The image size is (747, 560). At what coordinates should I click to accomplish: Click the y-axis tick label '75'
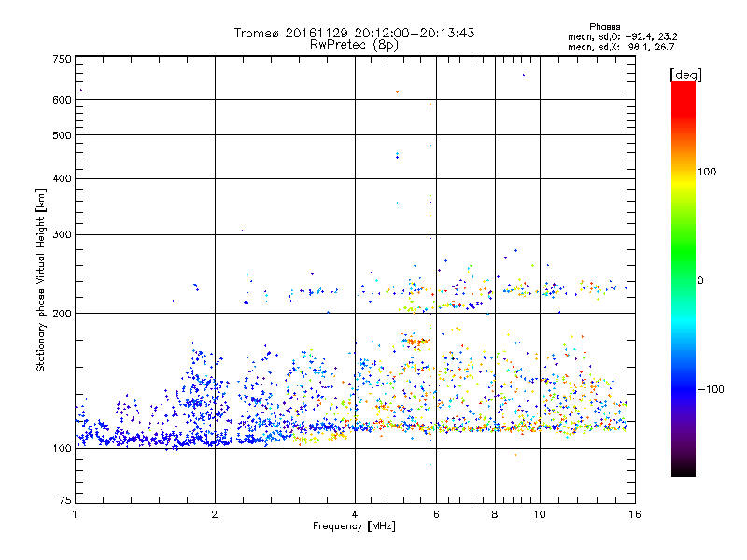[x=65, y=500]
